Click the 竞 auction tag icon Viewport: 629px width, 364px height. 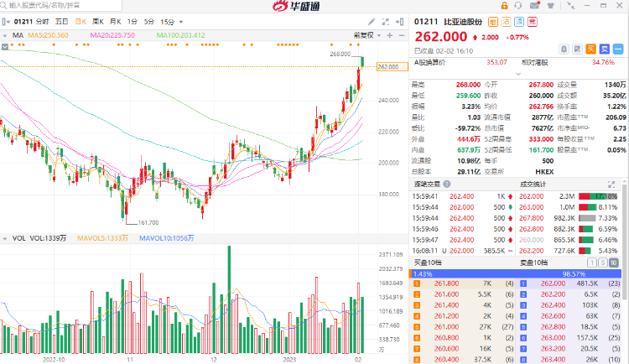coord(533,22)
